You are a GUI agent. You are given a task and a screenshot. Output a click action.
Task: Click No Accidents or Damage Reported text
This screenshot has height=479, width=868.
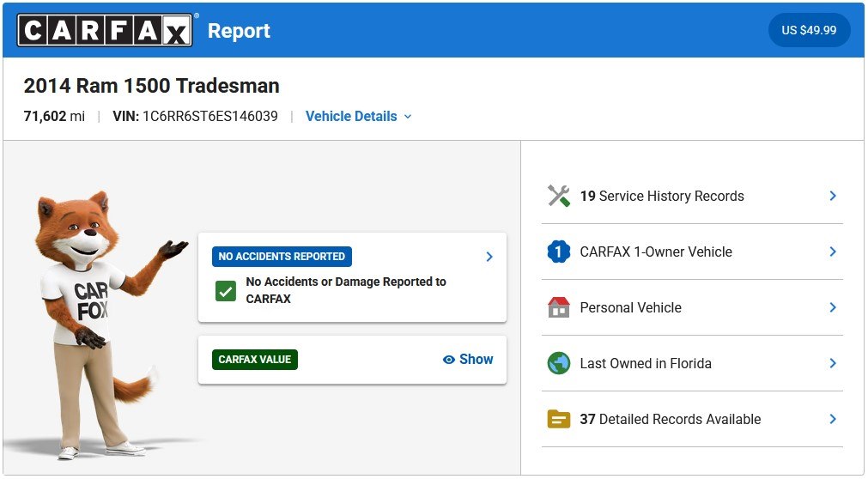pos(346,290)
